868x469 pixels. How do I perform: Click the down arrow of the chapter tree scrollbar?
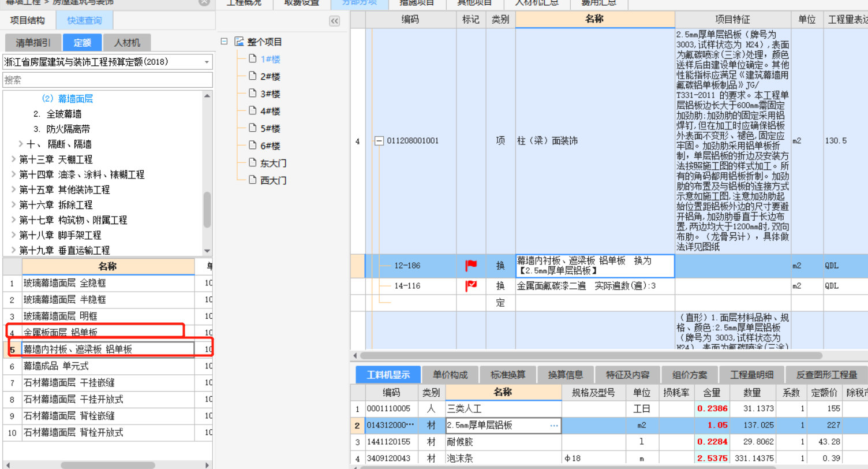[208, 251]
